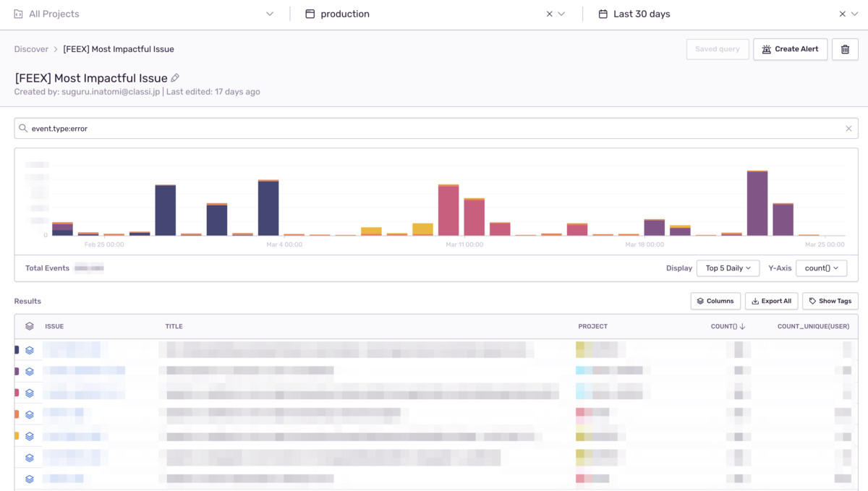Click the search magnifier icon
The width and height of the screenshot is (868, 491).
coord(23,128)
